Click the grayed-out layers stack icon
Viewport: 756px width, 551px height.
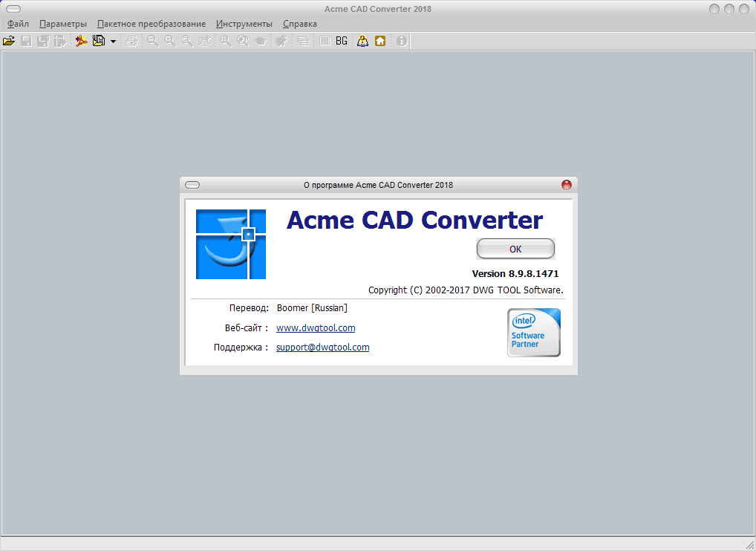click(x=303, y=41)
